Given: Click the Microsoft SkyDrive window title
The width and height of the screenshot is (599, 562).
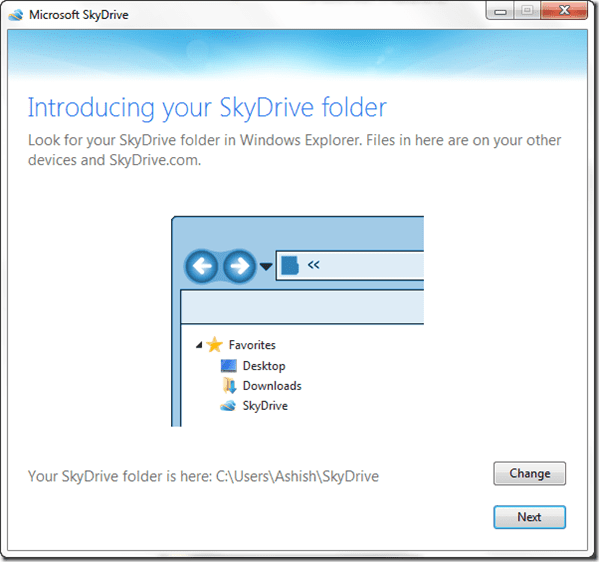Looking at the screenshot, I should [x=79, y=15].
